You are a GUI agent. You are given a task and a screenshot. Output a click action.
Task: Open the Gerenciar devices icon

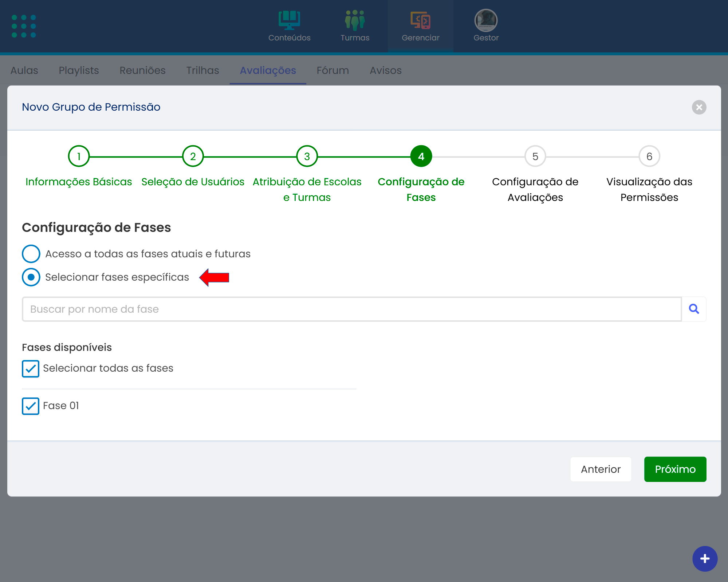420,20
